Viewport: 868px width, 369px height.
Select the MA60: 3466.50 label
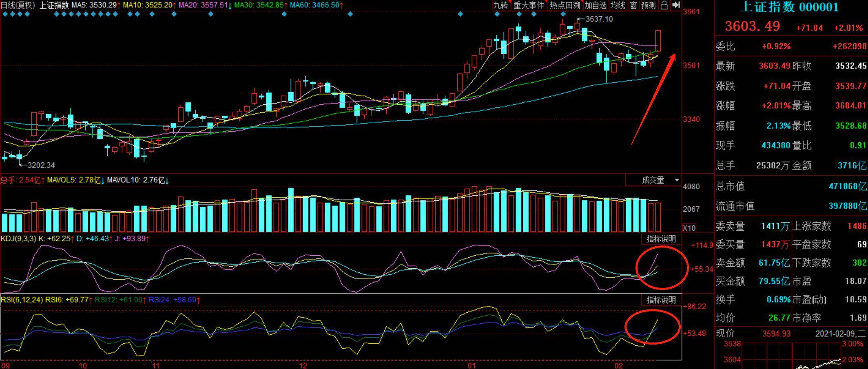point(317,5)
